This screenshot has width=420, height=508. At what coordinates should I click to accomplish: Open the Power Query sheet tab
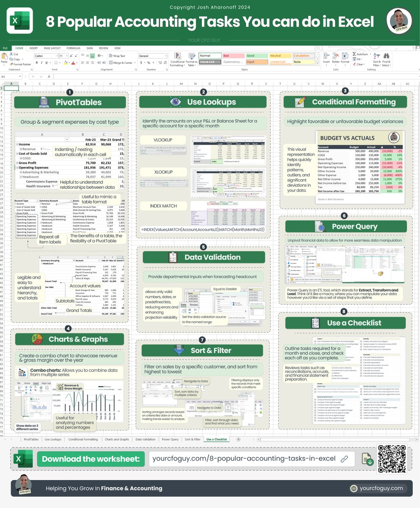(170, 439)
